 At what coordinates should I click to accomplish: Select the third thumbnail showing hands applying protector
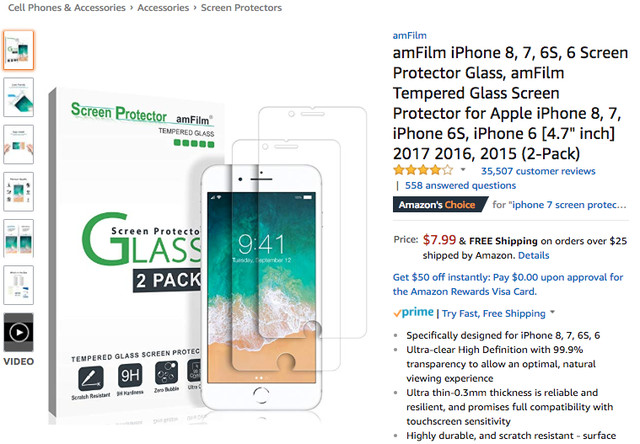[18, 144]
